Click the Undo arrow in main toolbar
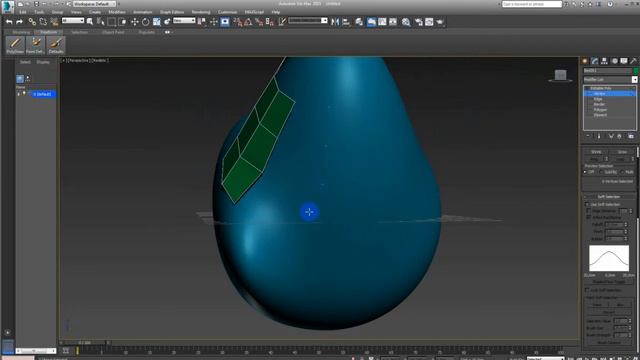Screen dimensions: 640x360 point(9,22)
